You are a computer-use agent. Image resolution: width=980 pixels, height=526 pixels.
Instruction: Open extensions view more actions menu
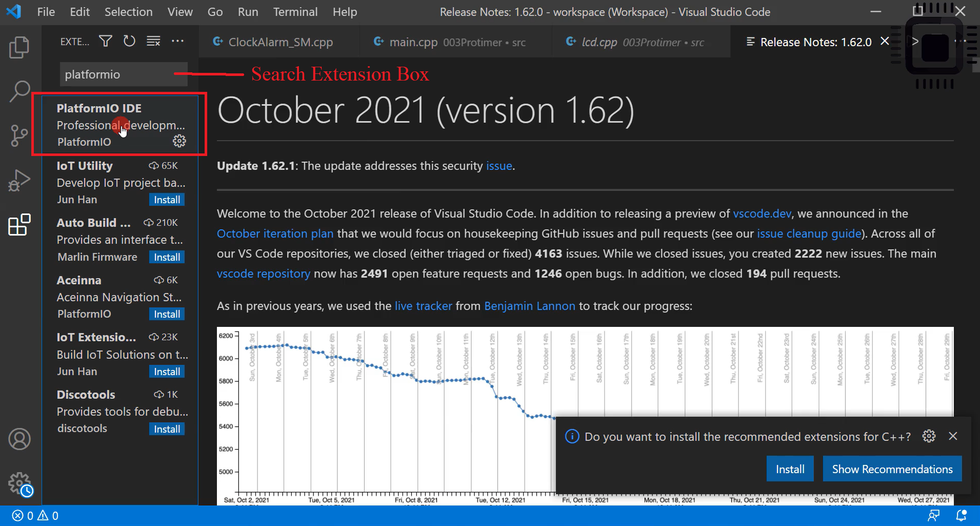click(x=177, y=41)
